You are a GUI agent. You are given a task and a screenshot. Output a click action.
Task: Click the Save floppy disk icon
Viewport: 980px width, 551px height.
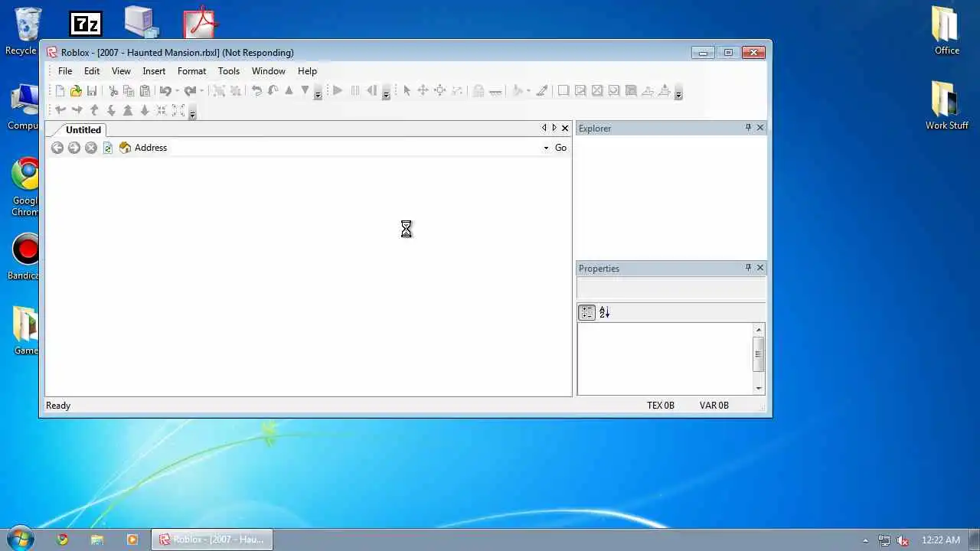click(92, 91)
